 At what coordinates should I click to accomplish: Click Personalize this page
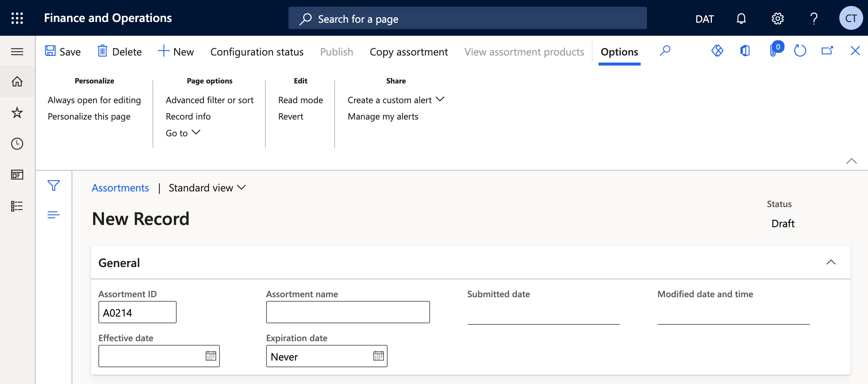click(89, 117)
